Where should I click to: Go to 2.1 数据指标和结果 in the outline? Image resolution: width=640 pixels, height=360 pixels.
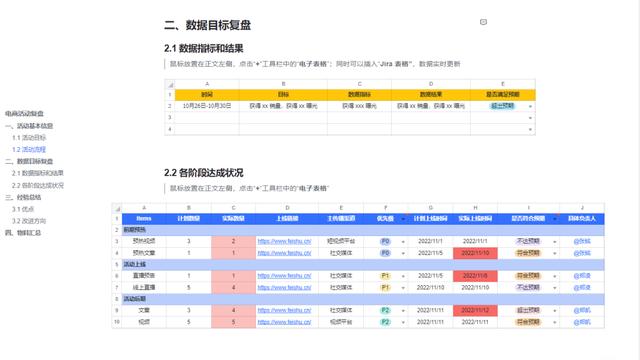pos(38,173)
